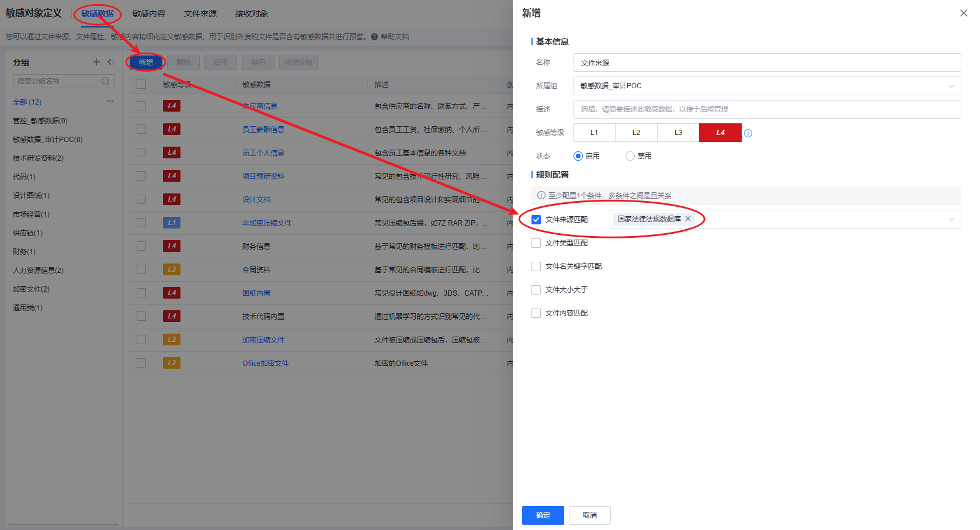Image resolution: width=980 pixels, height=530 pixels.
Task: Click the plus icon to add group
Action: point(96,62)
